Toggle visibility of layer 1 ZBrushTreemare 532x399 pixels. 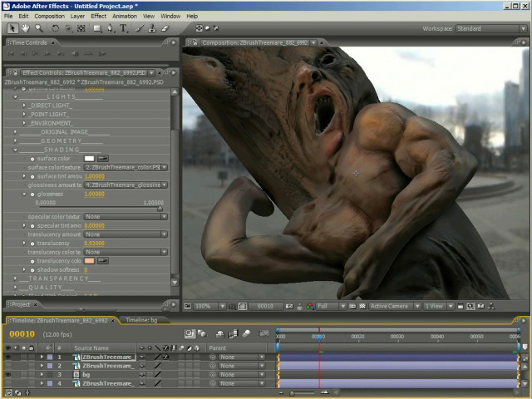click(7, 357)
